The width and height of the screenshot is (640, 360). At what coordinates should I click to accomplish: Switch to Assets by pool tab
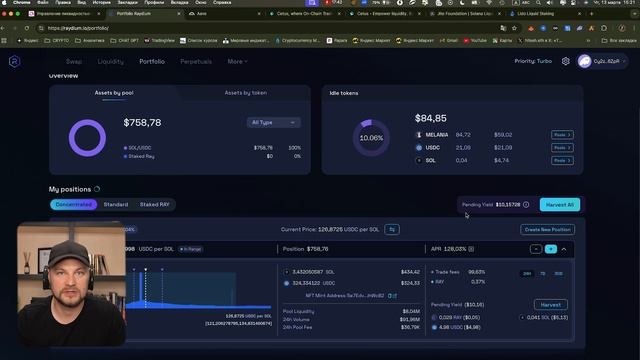tap(114, 93)
